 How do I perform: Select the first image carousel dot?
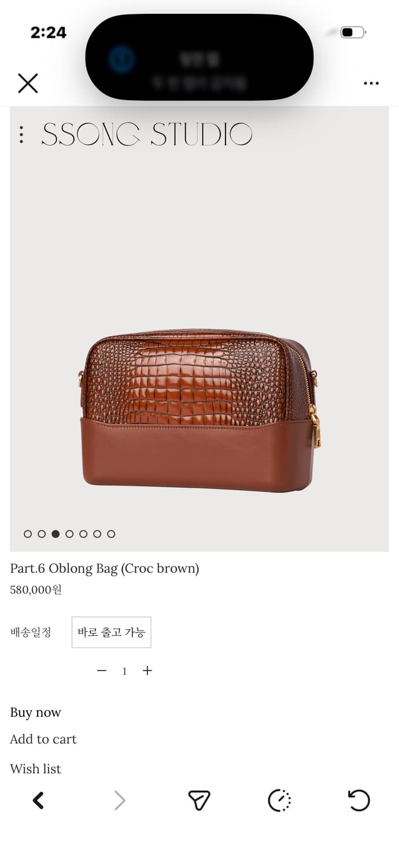tap(28, 534)
